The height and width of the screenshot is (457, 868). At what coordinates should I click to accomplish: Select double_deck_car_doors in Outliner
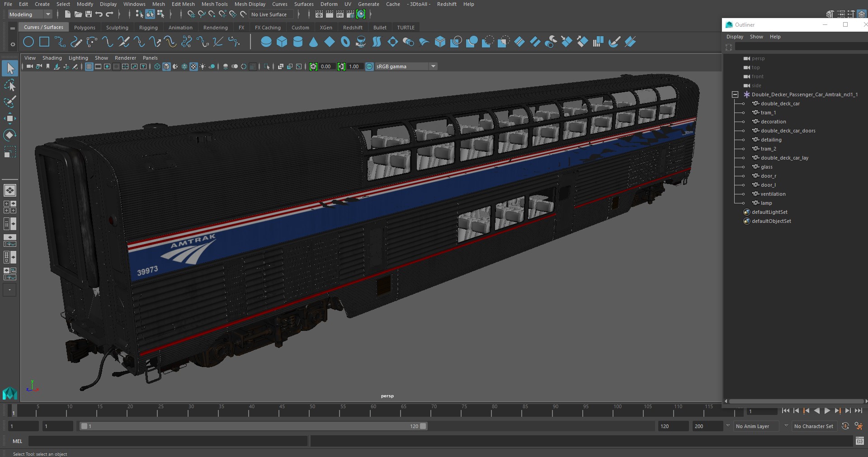[x=788, y=131]
